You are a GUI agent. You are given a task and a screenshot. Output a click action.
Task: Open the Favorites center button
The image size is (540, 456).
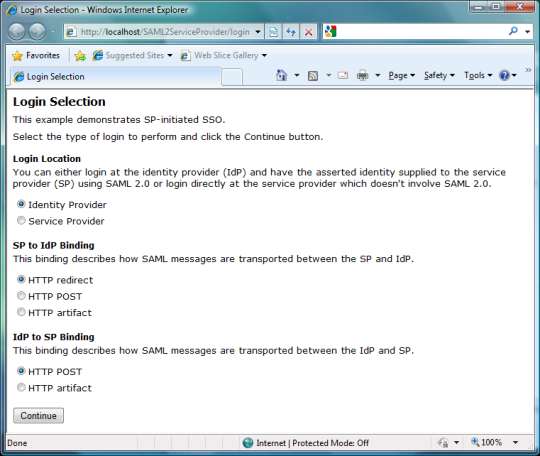36,55
